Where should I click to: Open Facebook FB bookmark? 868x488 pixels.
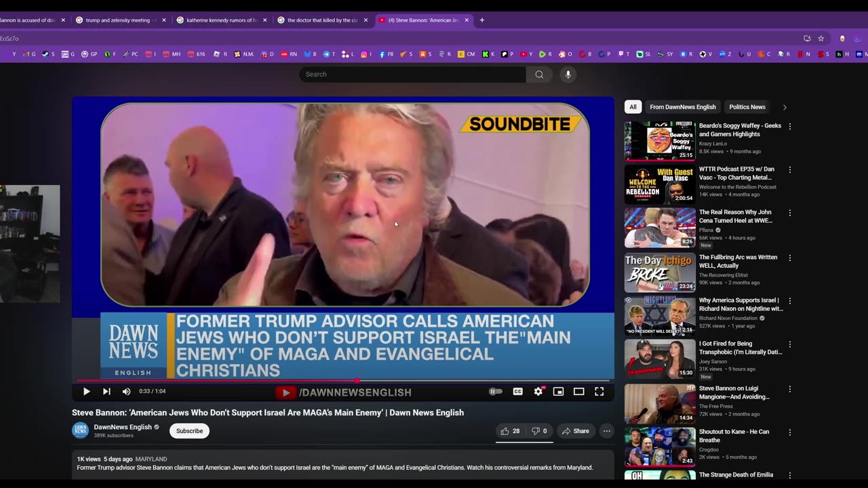(x=387, y=54)
